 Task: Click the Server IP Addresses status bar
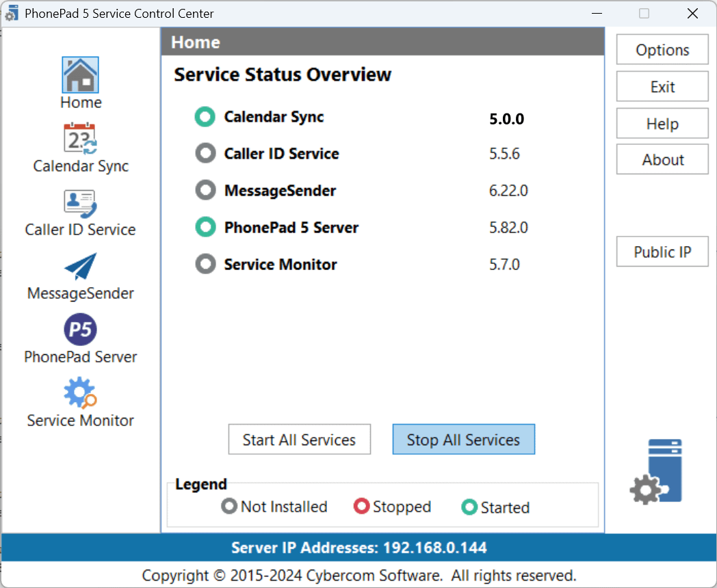click(x=359, y=548)
